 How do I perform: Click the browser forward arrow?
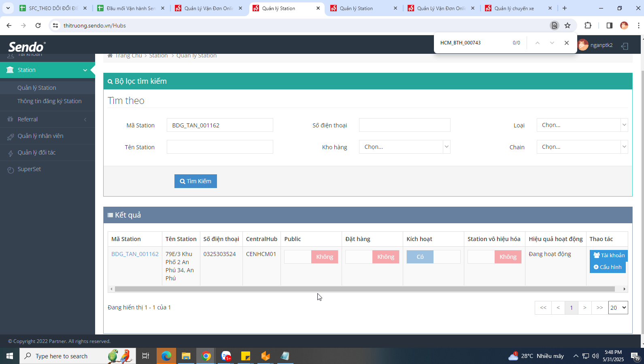[23, 25]
